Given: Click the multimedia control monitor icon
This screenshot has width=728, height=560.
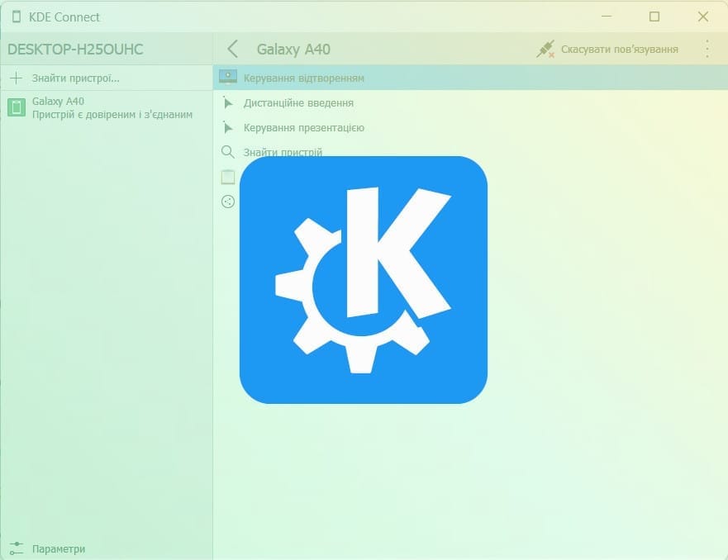Looking at the screenshot, I should point(228,78).
